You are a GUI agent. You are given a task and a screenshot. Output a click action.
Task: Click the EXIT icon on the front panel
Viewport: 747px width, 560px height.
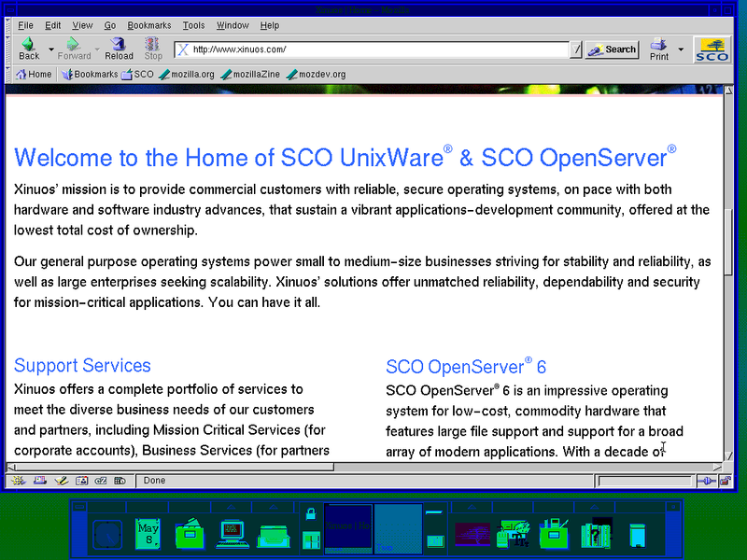coord(435,541)
